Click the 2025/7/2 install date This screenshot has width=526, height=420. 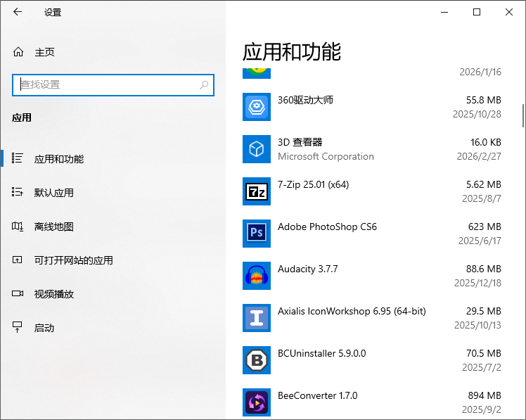482,368
